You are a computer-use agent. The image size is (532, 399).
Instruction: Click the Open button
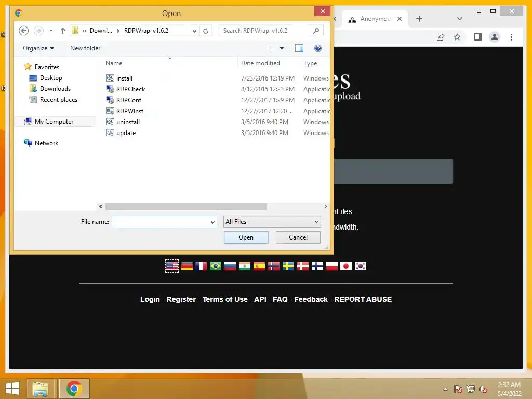click(246, 237)
